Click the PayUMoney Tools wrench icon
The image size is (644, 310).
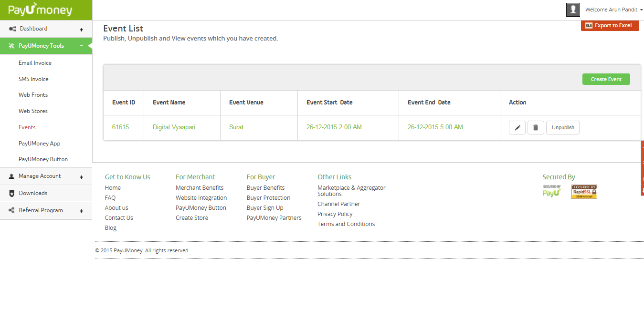(x=12, y=46)
